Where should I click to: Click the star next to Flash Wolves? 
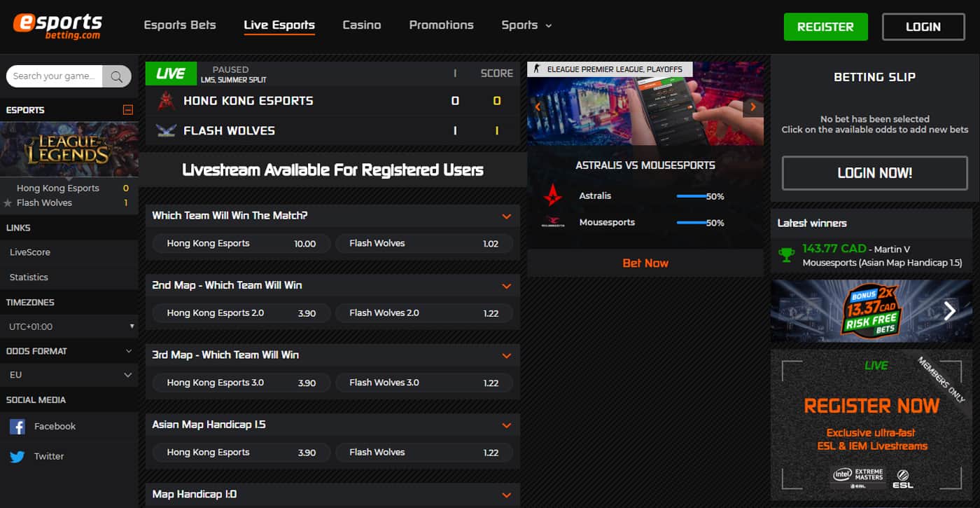8,203
